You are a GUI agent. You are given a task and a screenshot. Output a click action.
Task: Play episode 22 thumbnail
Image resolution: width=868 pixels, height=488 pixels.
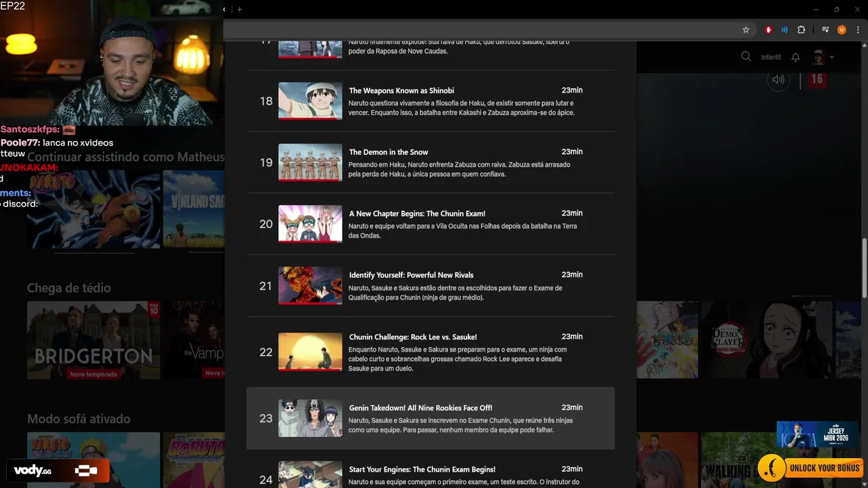[x=310, y=352]
